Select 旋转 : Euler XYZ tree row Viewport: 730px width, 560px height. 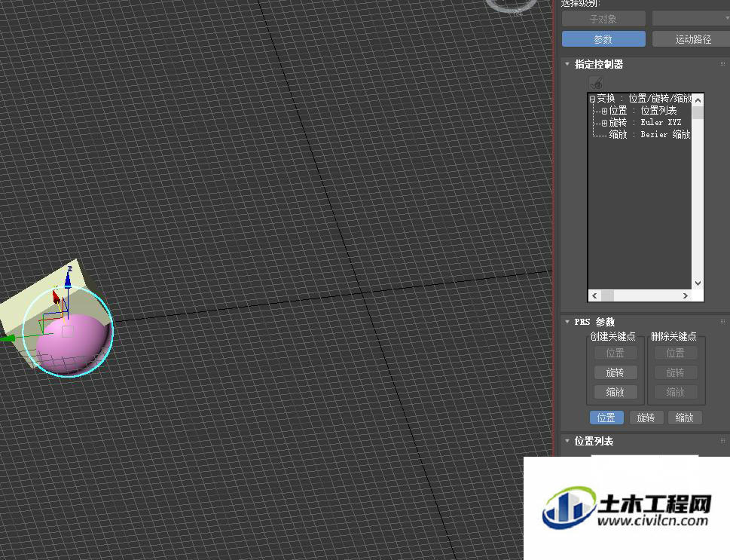point(646,123)
